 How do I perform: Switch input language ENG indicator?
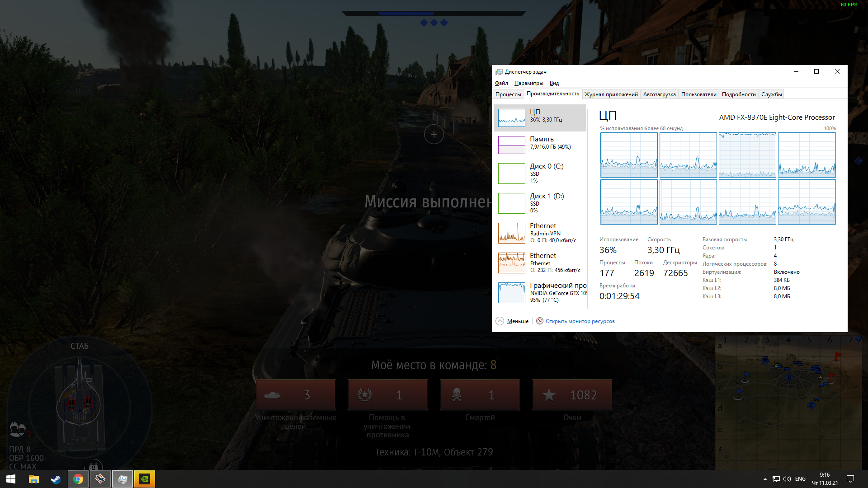[800, 479]
